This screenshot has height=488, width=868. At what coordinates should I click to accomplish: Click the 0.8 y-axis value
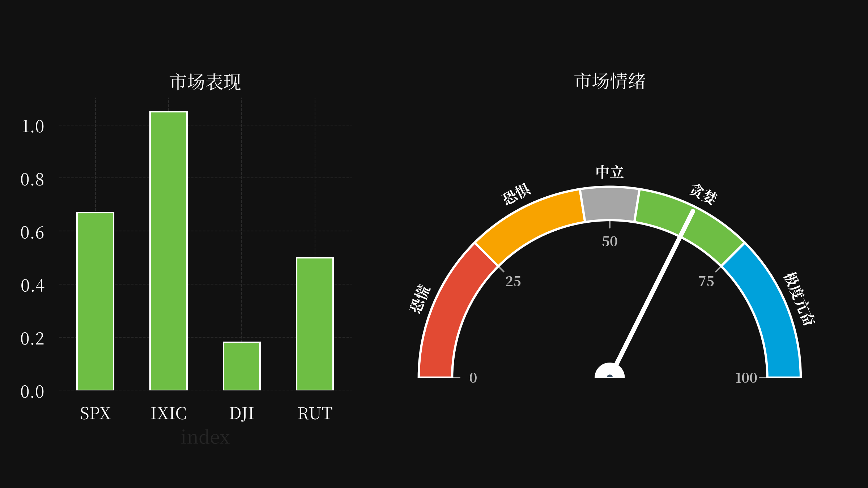click(33, 180)
